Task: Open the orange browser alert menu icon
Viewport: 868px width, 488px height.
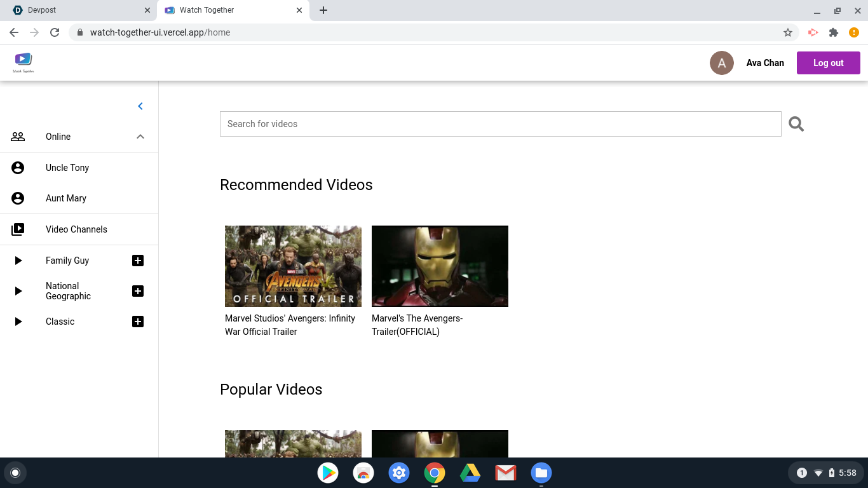Action: tap(854, 32)
